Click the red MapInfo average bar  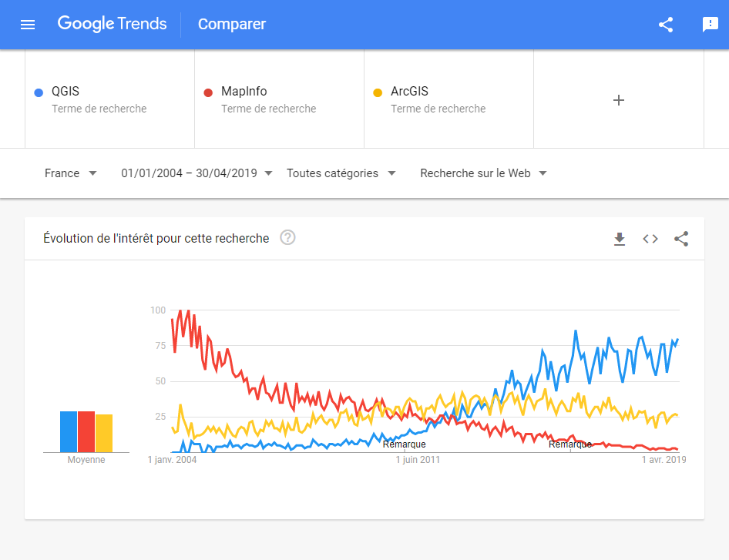point(86,431)
